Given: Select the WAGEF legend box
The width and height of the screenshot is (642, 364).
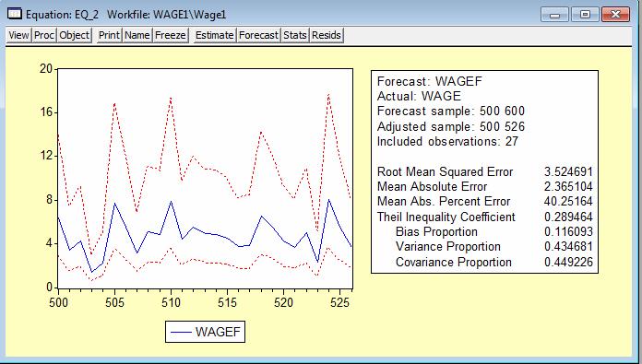Looking at the screenshot, I should [205, 332].
